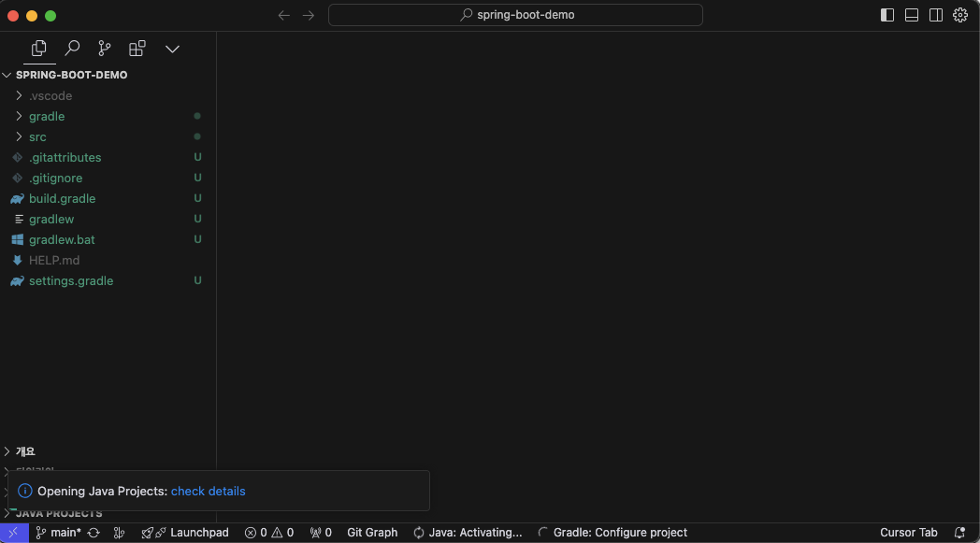Viewport: 980px width, 543px height.
Task: Open the remote connection indicator at bottom left
Action: pyautogui.click(x=12, y=532)
